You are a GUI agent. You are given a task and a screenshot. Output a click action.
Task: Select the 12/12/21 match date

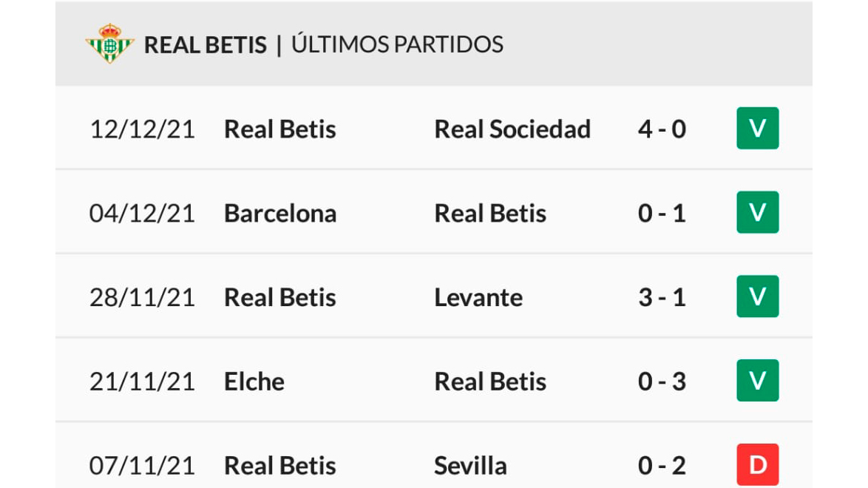[142, 129]
